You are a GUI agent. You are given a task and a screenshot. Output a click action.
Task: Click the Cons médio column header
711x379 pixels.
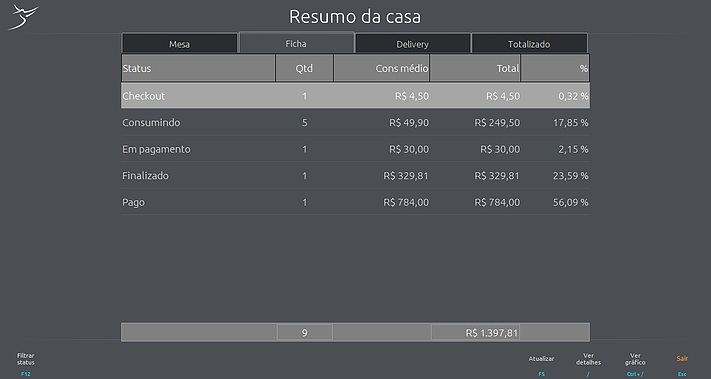381,68
